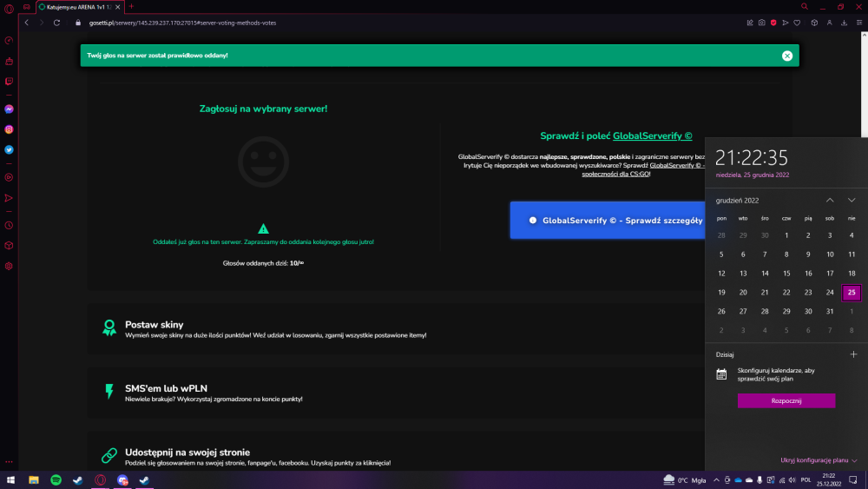Image resolution: width=868 pixels, height=489 pixels.
Task: Reload the current page
Action: coord(56,23)
